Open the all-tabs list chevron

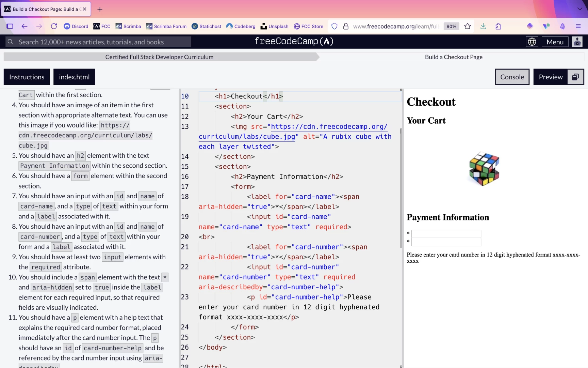click(x=579, y=9)
